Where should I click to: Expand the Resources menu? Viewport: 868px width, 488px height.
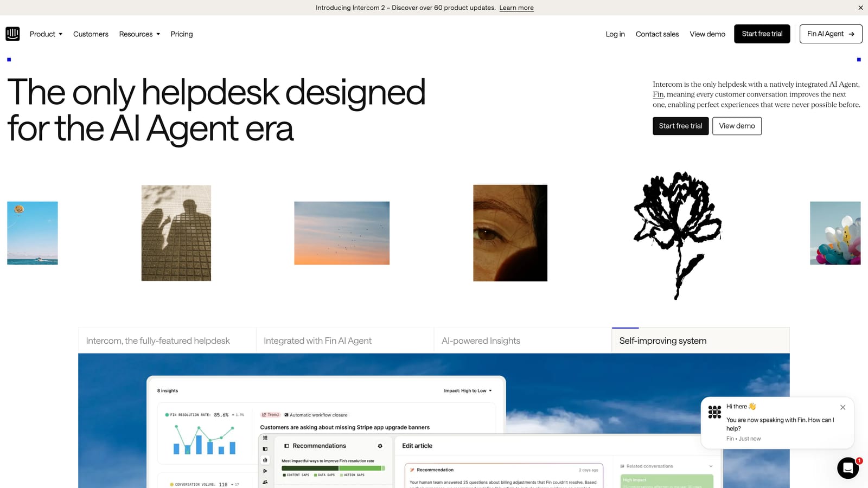[139, 34]
